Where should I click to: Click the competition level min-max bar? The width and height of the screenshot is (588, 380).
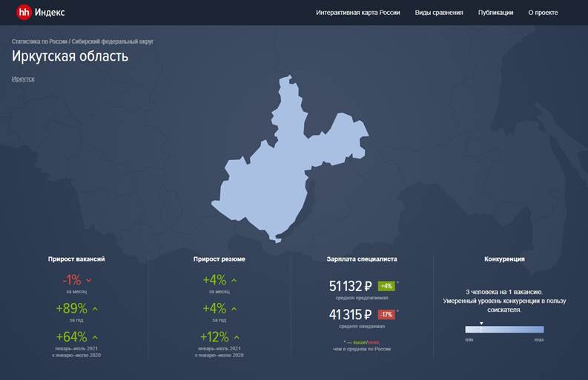point(504,330)
